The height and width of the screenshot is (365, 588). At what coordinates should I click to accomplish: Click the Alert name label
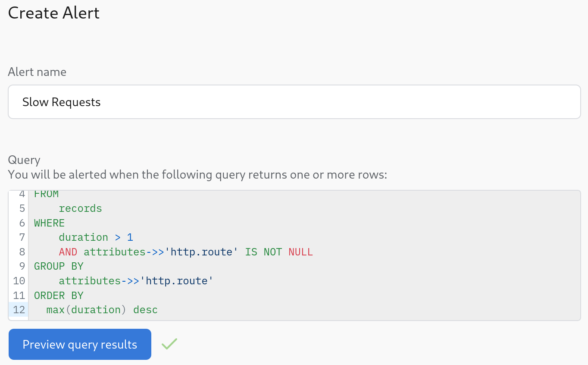[37, 72]
